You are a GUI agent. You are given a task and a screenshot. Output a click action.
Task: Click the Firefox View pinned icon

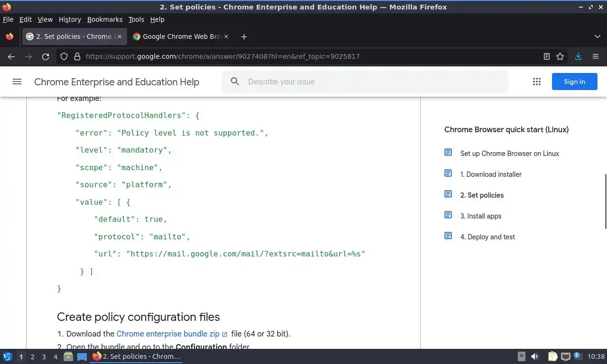tap(9, 36)
